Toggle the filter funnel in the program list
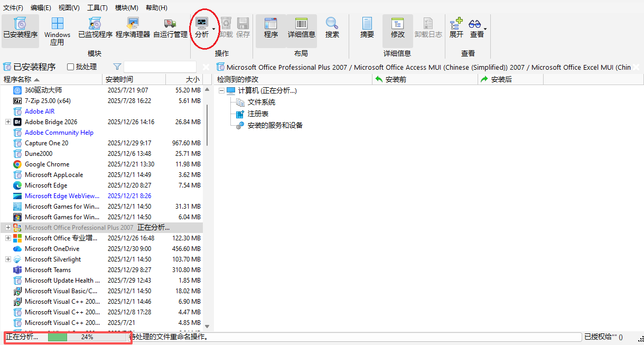This screenshot has height=345, width=644. point(116,67)
